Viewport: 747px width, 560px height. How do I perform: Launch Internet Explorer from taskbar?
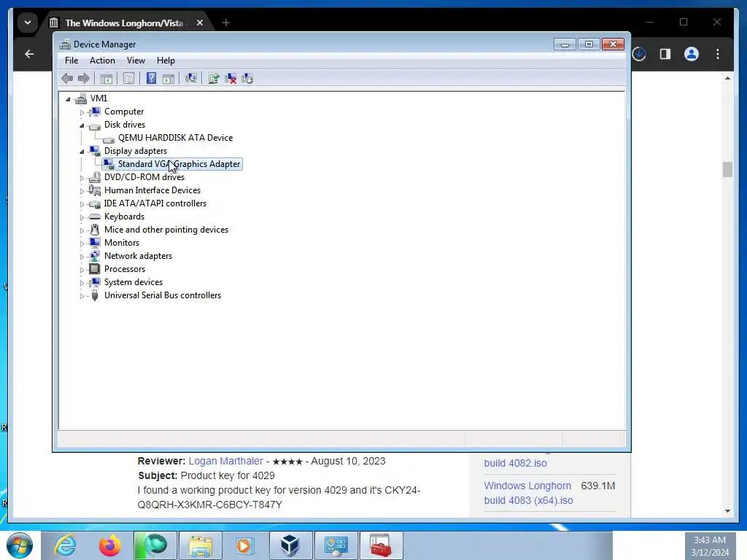point(64,545)
